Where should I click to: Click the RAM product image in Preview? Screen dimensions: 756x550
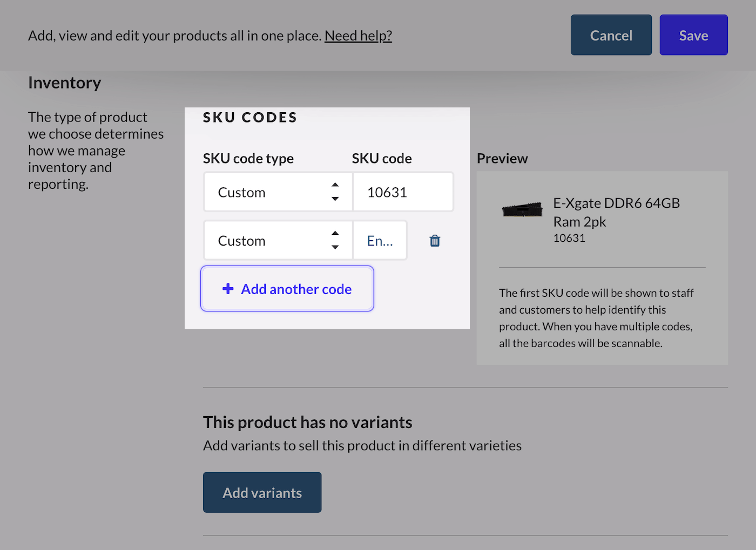[522, 209]
